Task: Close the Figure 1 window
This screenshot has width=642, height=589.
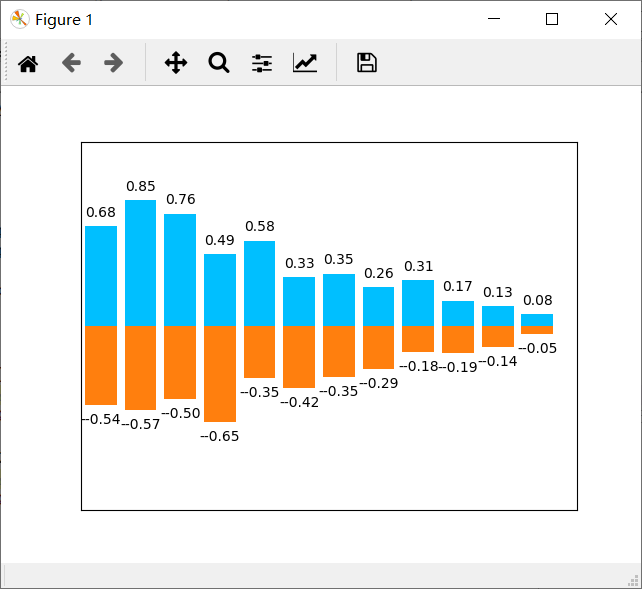Action: point(611,19)
